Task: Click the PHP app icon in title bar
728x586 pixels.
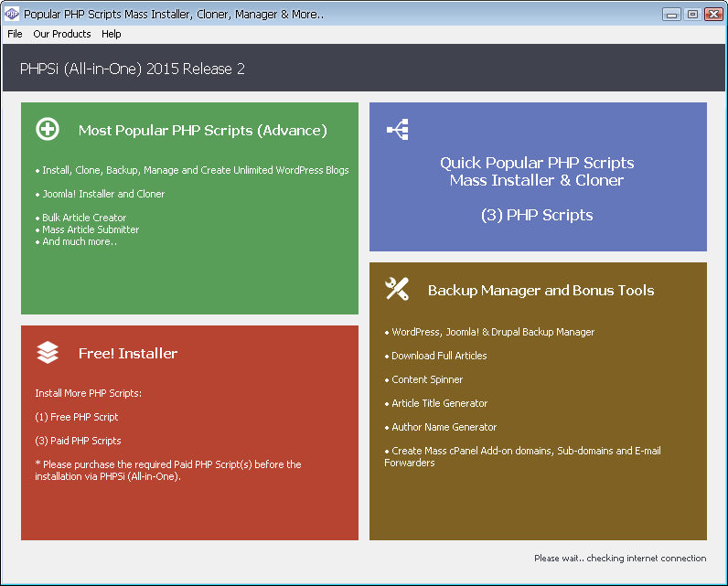Action: (x=12, y=14)
